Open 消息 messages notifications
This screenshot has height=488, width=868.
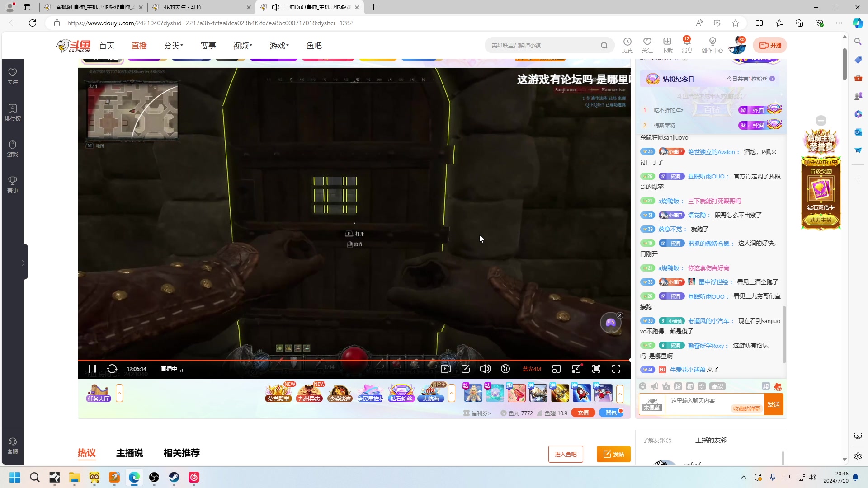point(687,45)
